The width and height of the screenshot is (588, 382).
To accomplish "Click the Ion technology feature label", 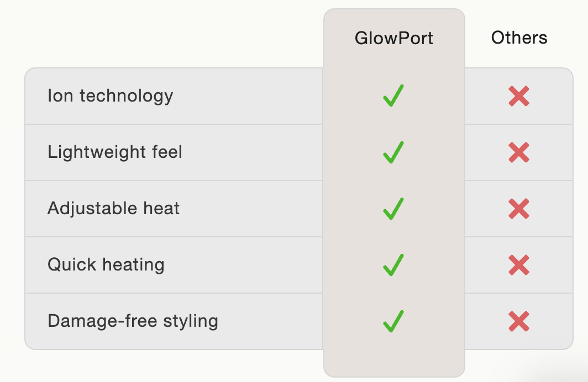I will pos(111,96).
